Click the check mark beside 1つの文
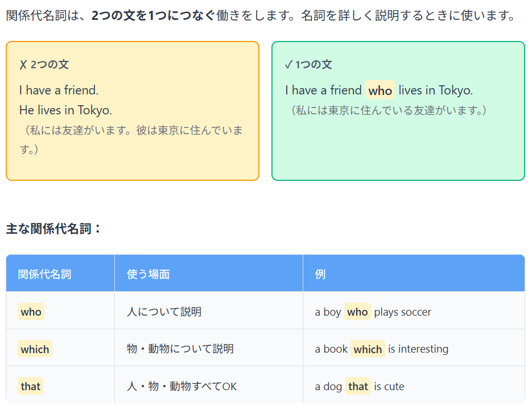The height and width of the screenshot is (418, 532). point(288,65)
